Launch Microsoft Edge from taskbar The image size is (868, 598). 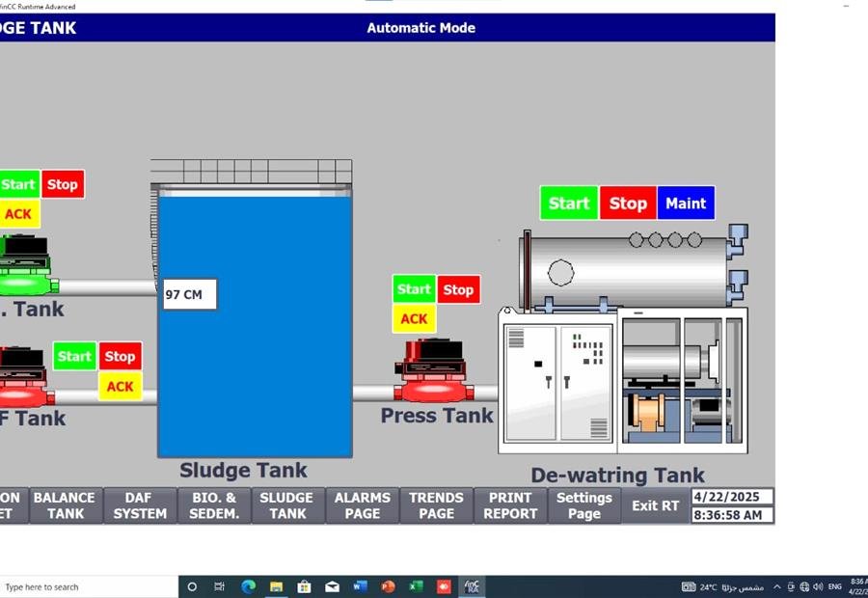point(249,586)
